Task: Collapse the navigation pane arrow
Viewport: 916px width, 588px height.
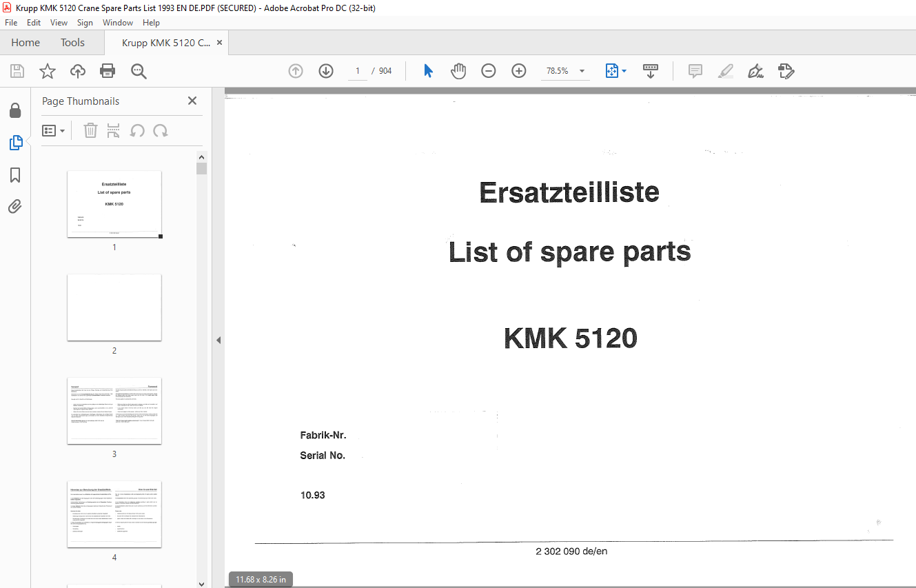Action: [x=218, y=340]
